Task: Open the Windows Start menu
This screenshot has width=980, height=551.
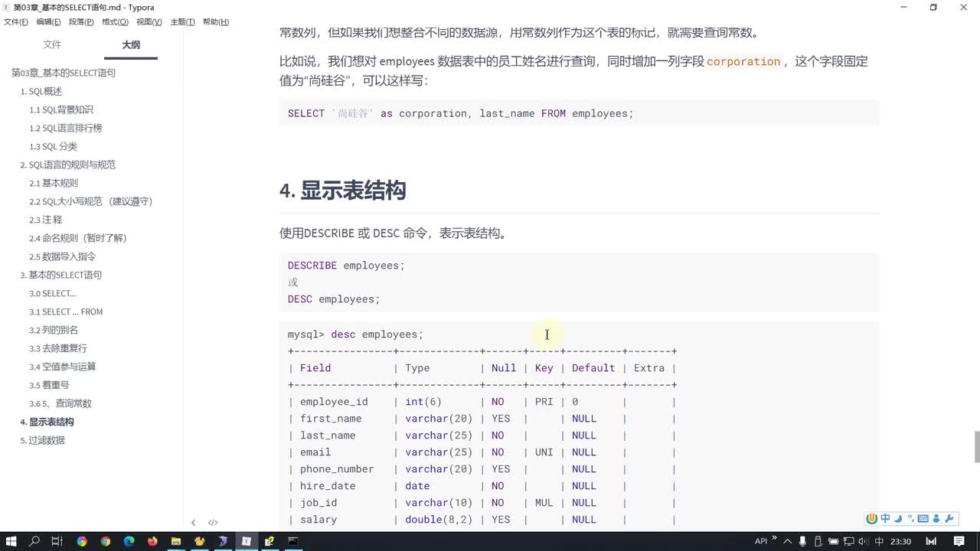Action: point(11,541)
